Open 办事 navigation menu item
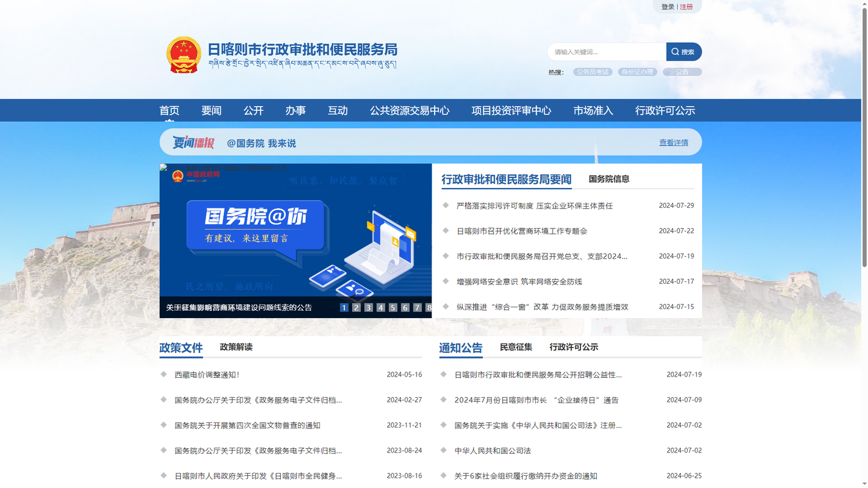This screenshot has height=488, width=868. point(296,110)
